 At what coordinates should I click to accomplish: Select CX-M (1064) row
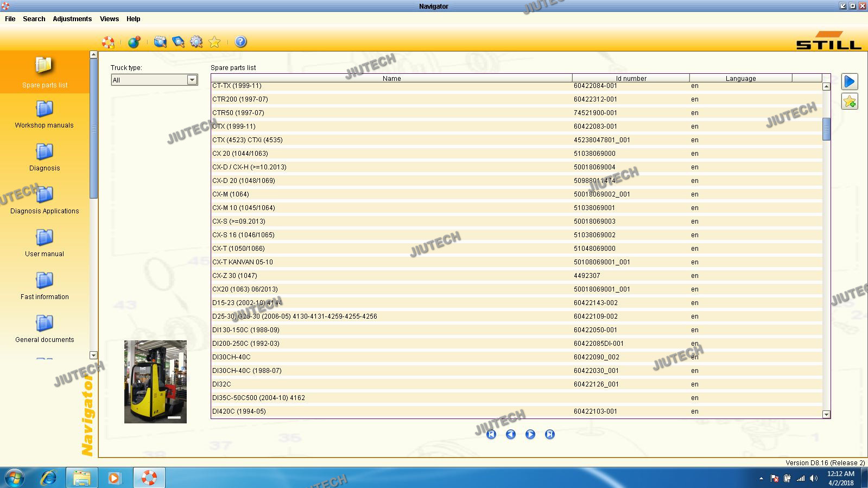click(x=517, y=194)
